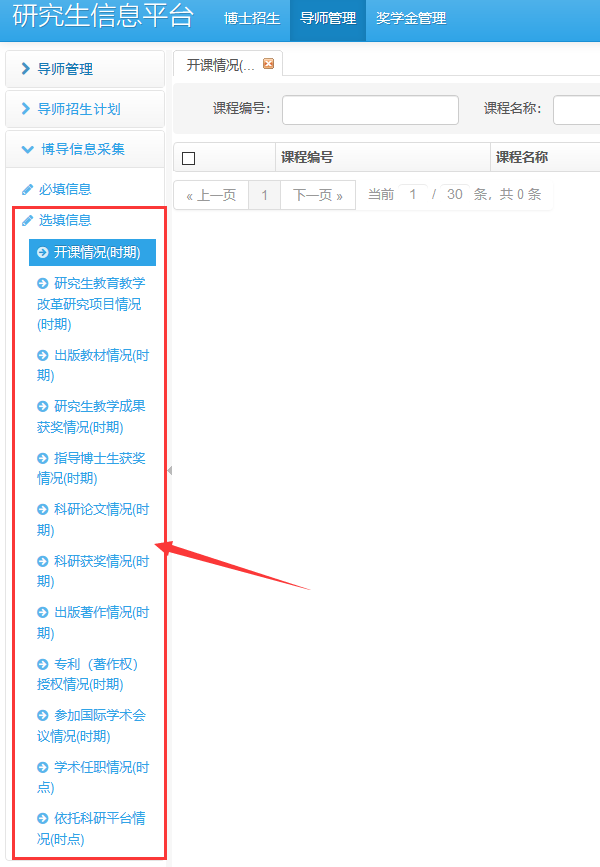Expand the 导师招生计划 sidebar section
This screenshot has width=600, height=867.
point(84,109)
